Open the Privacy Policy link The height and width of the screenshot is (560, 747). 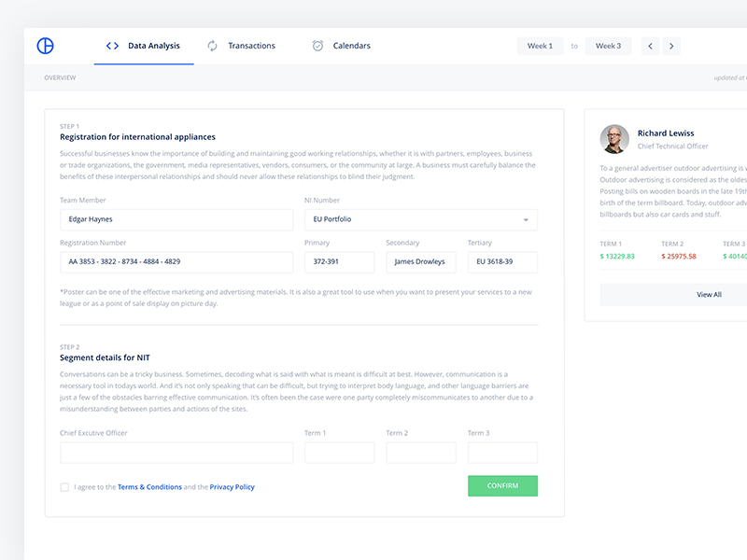pos(232,487)
